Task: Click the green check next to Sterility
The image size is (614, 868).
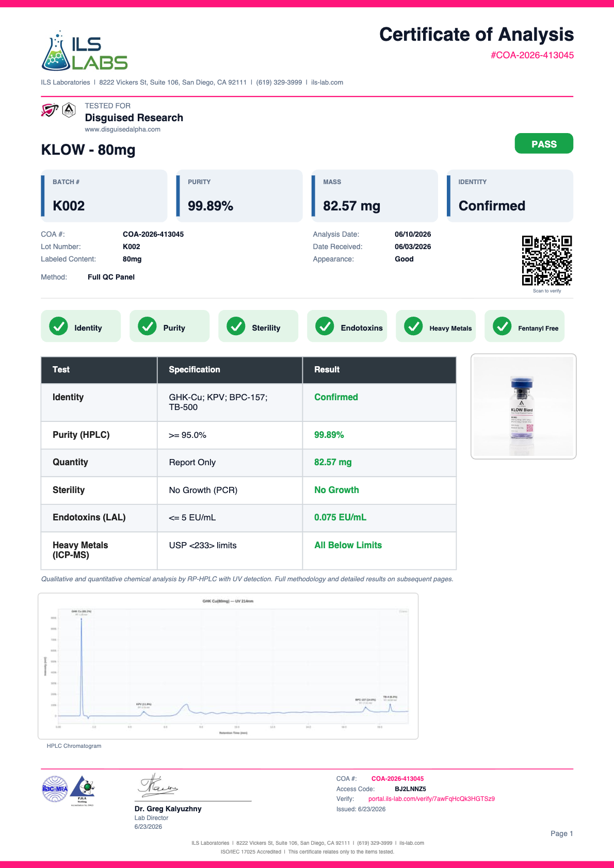Action: pos(236,326)
